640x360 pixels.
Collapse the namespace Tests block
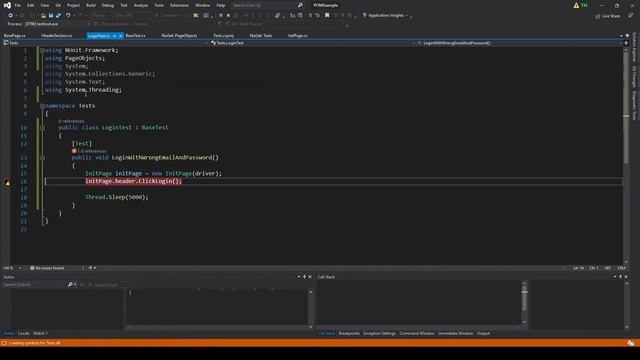tap(42, 106)
